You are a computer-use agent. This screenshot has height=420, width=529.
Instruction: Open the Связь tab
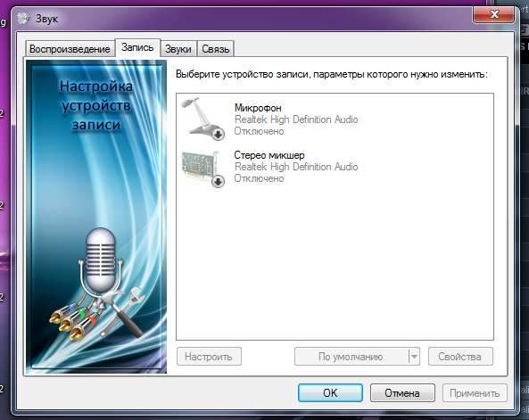coord(216,49)
